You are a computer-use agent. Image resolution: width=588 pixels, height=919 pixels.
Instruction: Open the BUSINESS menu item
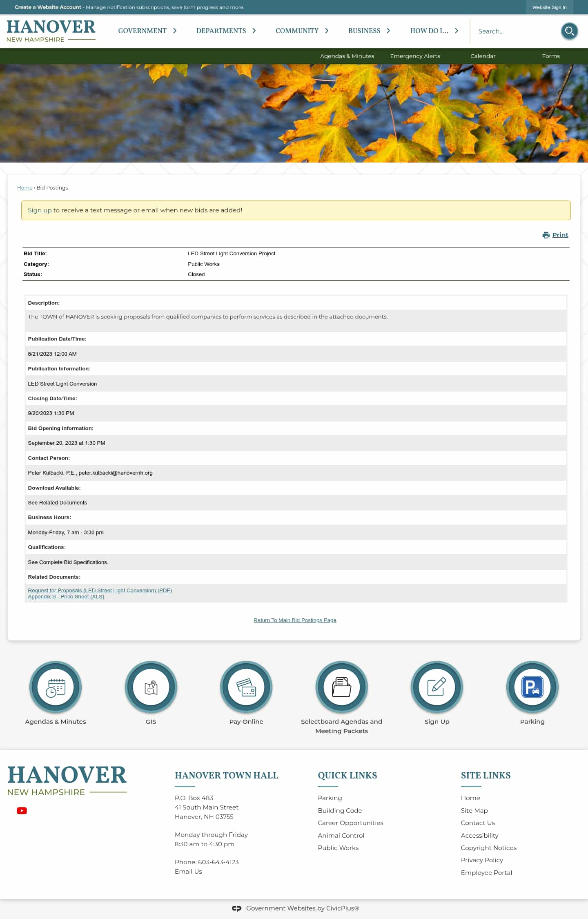point(364,31)
